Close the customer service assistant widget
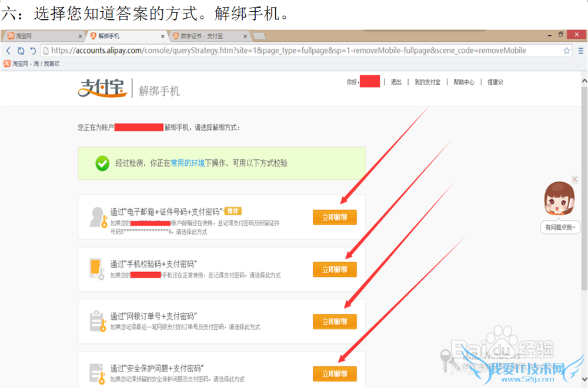 [x=575, y=179]
